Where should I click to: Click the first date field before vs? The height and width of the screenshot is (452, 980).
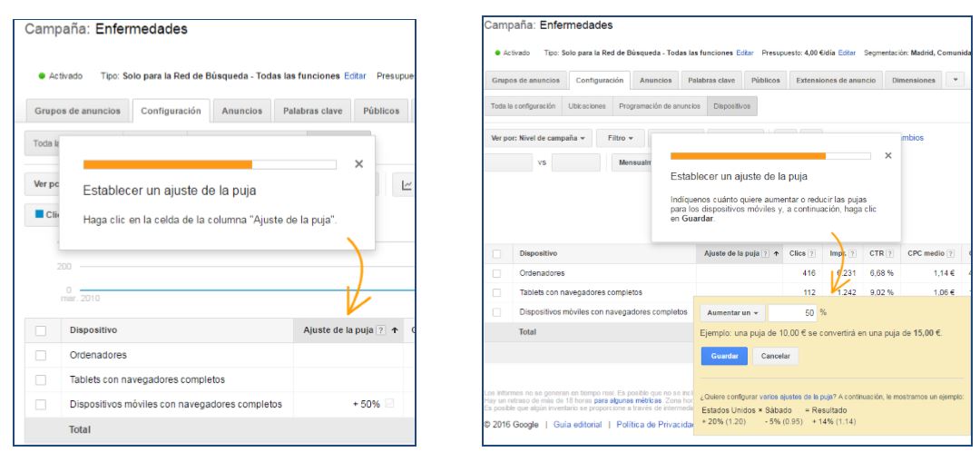tap(509, 162)
